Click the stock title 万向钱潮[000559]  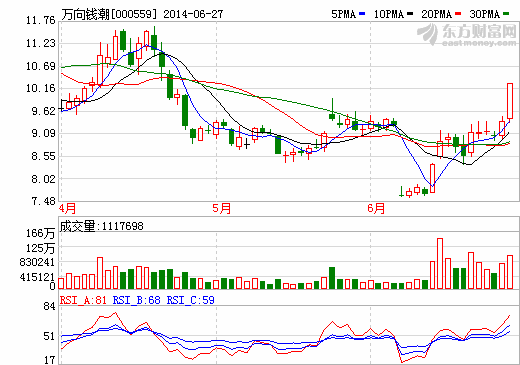[109, 14]
